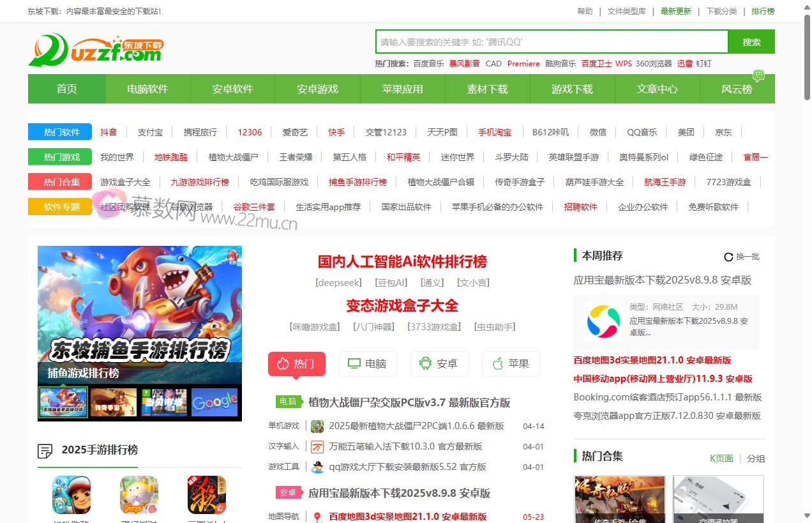Switch 热门合集 display to 分组
Image resolution: width=812 pixels, height=523 pixels.
pos(756,458)
